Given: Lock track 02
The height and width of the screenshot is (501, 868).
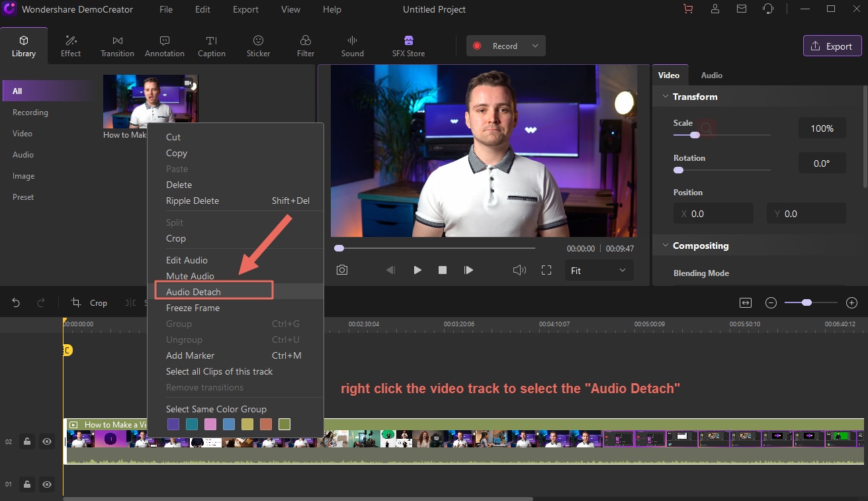Looking at the screenshot, I should pyautogui.click(x=27, y=441).
